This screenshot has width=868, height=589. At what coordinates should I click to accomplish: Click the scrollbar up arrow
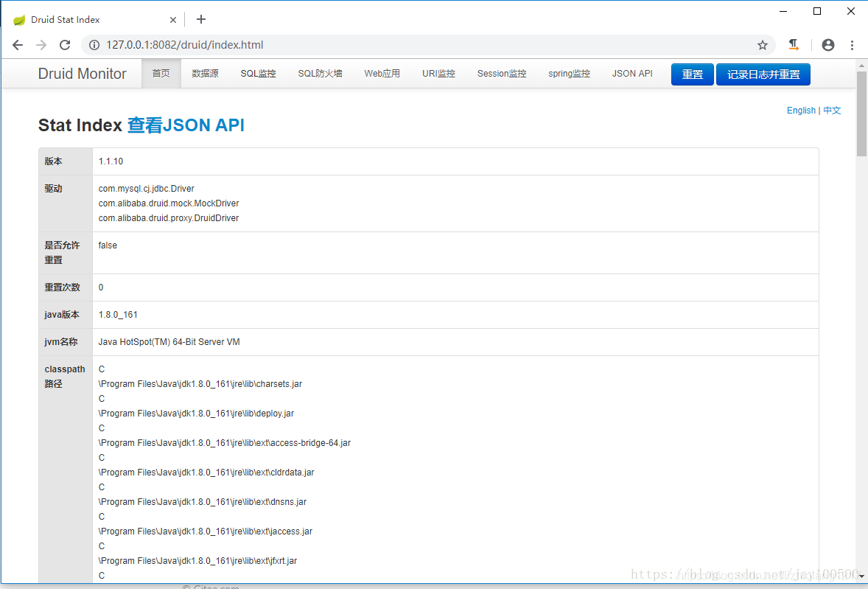tap(861, 66)
